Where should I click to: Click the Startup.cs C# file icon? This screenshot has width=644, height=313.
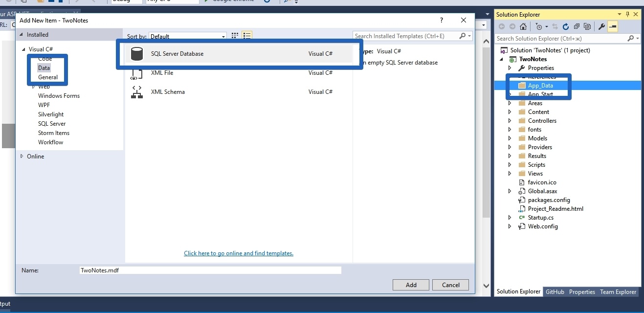[522, 218]
